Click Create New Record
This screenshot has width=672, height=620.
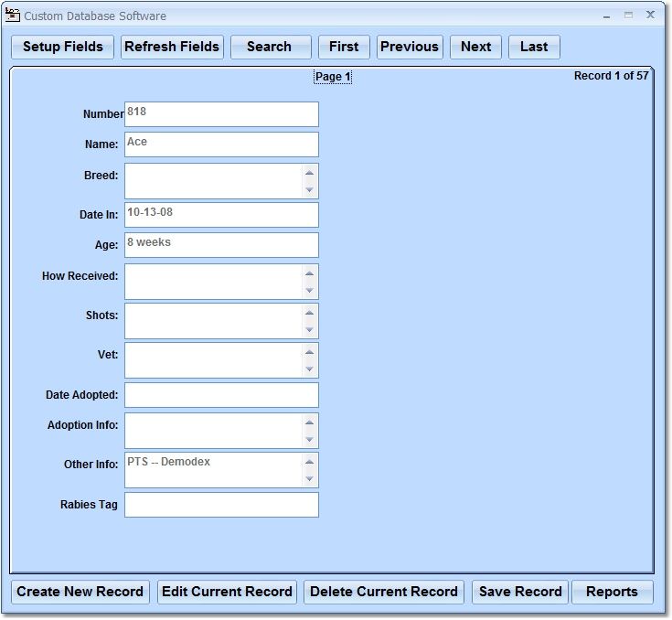tap(80, 592)
